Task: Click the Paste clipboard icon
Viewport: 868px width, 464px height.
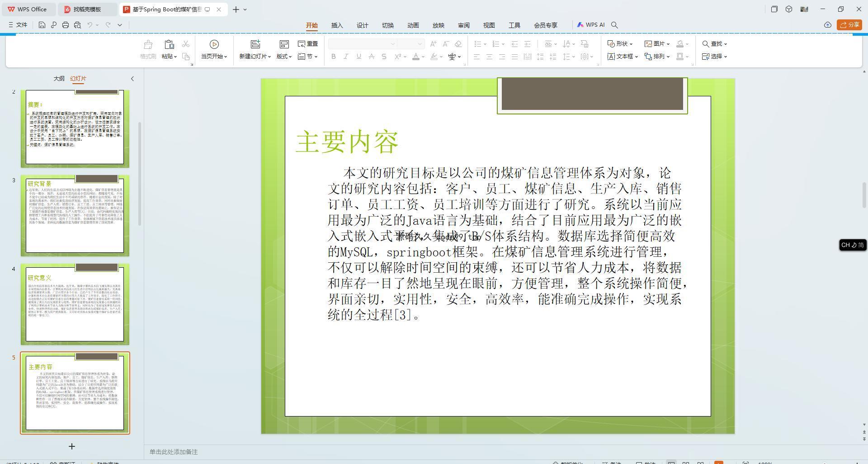Action: pos(169,44)
